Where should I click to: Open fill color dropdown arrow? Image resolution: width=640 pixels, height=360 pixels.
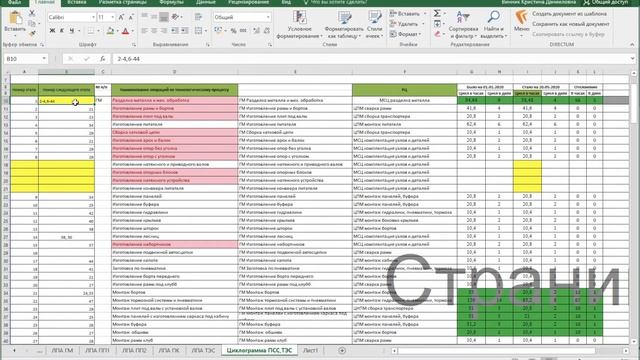point(117,31)
